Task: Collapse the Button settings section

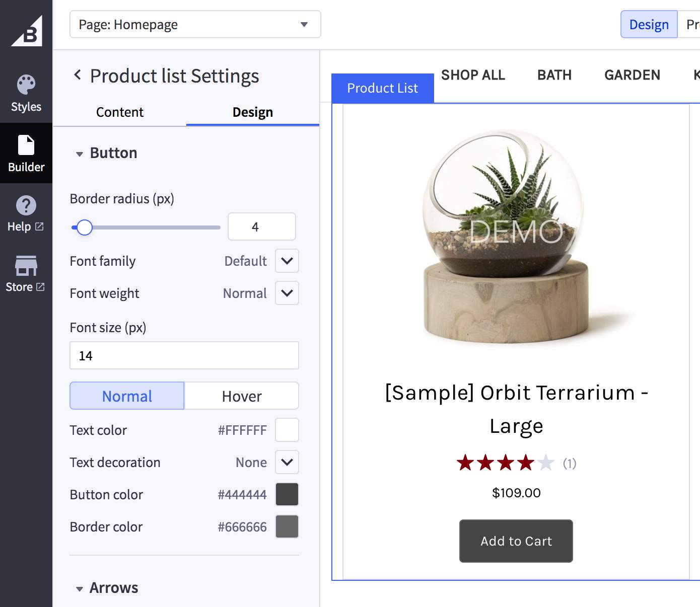Action: (x=80, y=154)
